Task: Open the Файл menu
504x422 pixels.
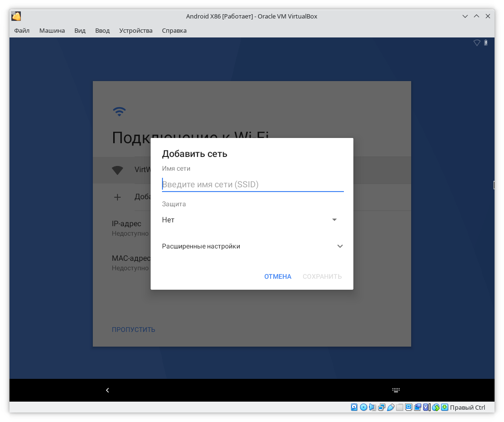Action: point(22,30)
